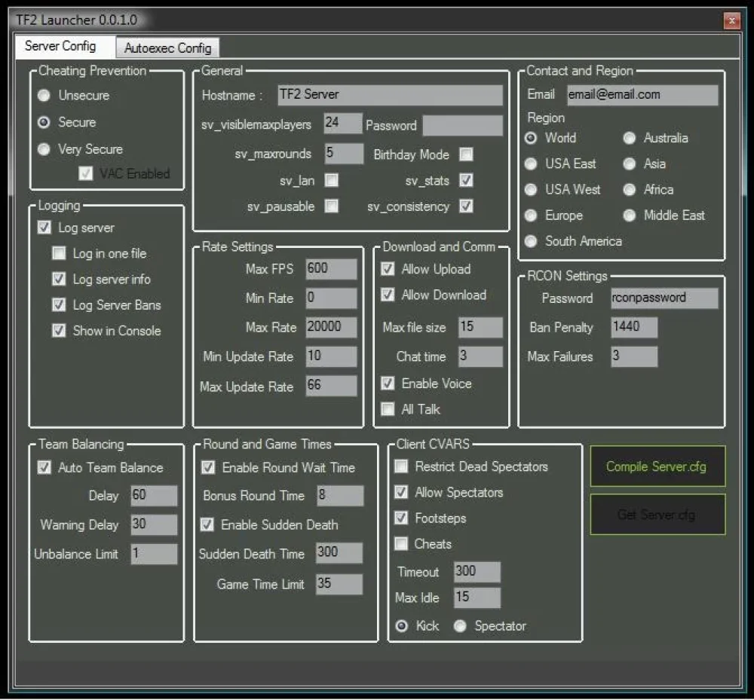Toggle the Footsteps checkbox
This screenshot has height=700, width=754.
tap(401, 518)
